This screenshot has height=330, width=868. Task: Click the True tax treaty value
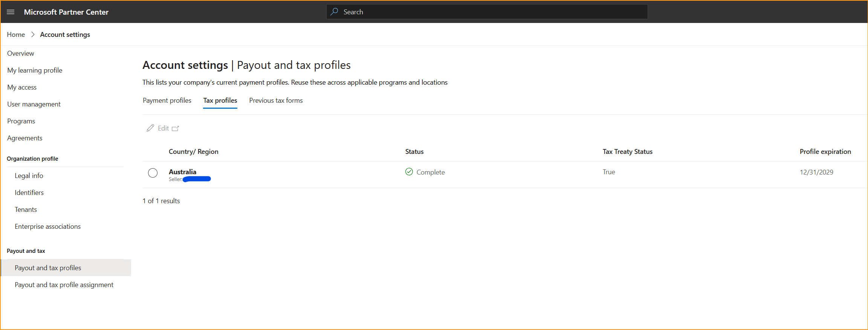click(x=609, y=172)
